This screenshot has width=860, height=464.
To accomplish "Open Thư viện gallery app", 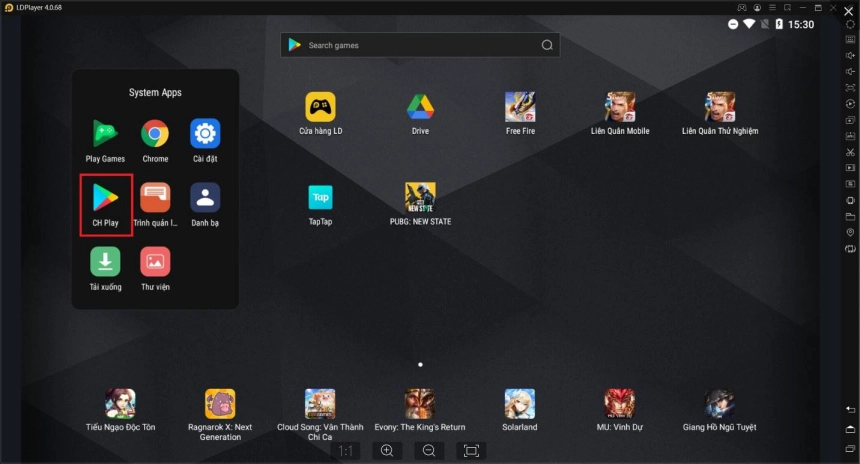I will [x=155, y=262].
